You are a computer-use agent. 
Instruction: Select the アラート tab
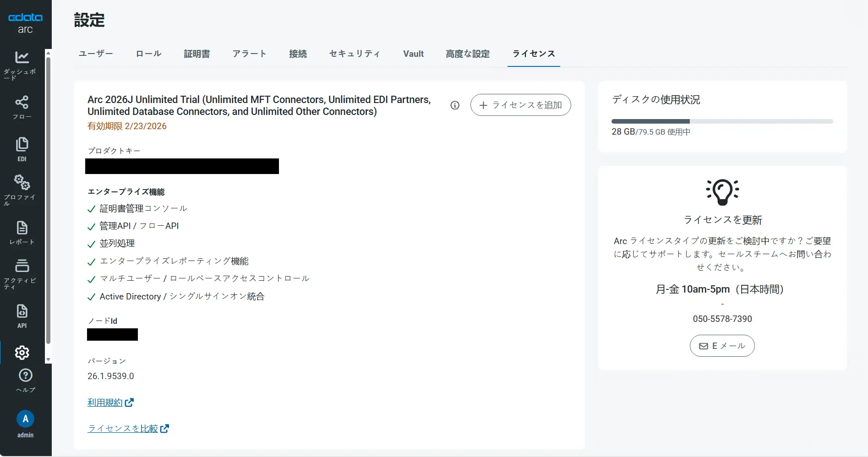pyautogui.click(x=250, y=54)
